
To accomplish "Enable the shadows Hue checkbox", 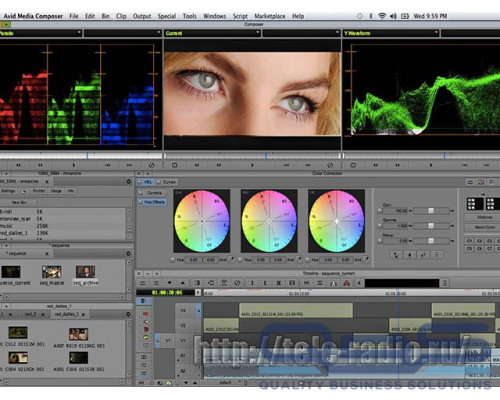I will click(x=172, y=259).
